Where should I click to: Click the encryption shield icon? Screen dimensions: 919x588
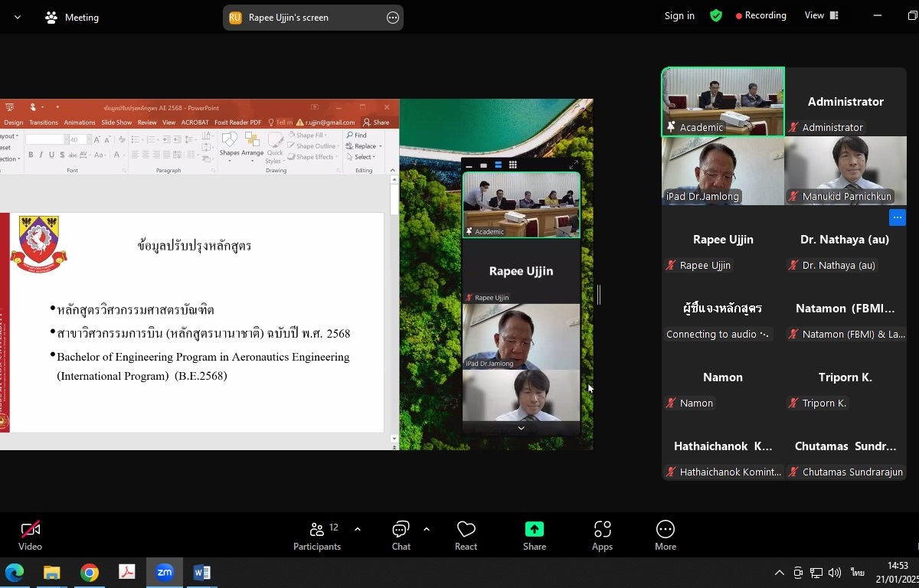pos(716,15)
